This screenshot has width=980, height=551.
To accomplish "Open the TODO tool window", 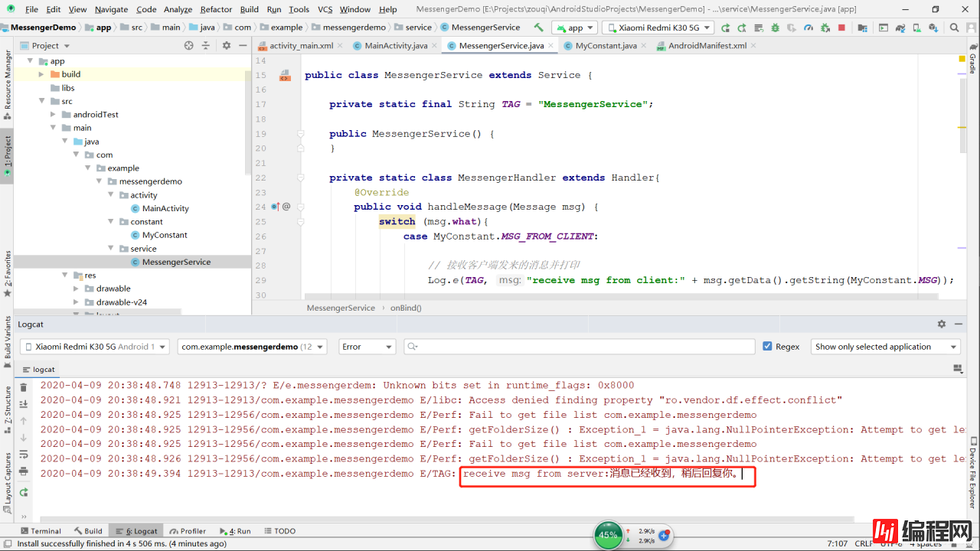I will click(x=279, y=530).
